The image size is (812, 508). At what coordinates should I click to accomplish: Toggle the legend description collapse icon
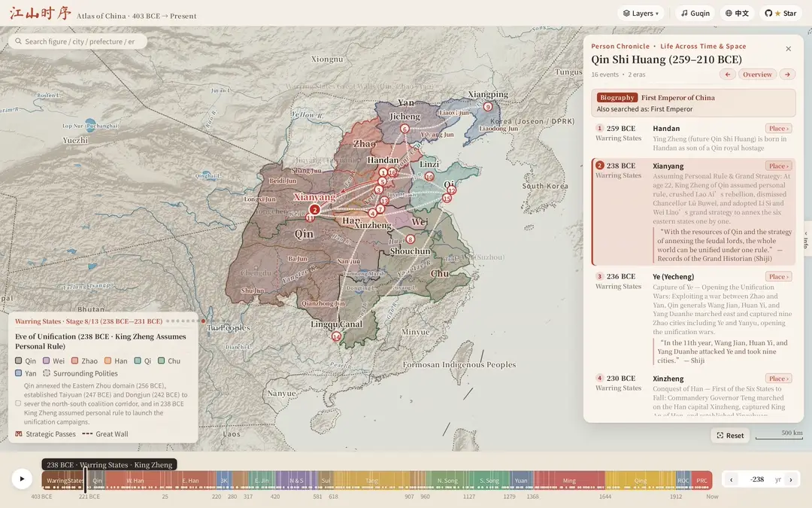[x=18, y=403]
